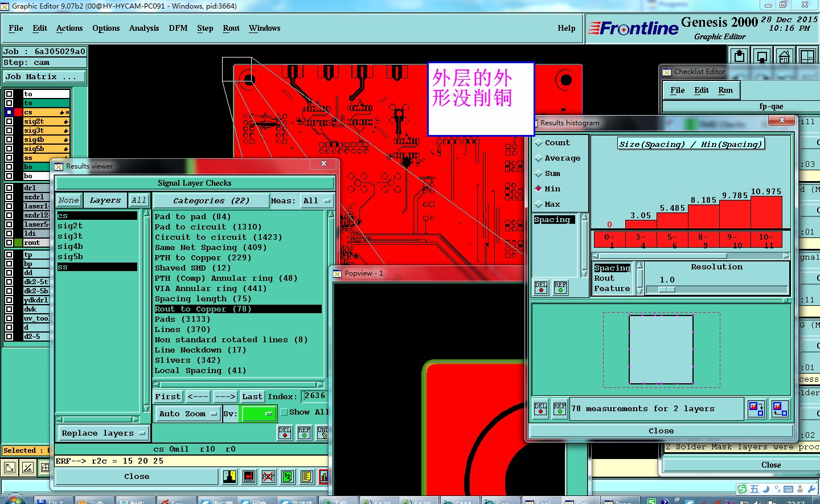Click the yellow figure icon beside Close
This screenshot has height=504, width=820.
(229, 476)
